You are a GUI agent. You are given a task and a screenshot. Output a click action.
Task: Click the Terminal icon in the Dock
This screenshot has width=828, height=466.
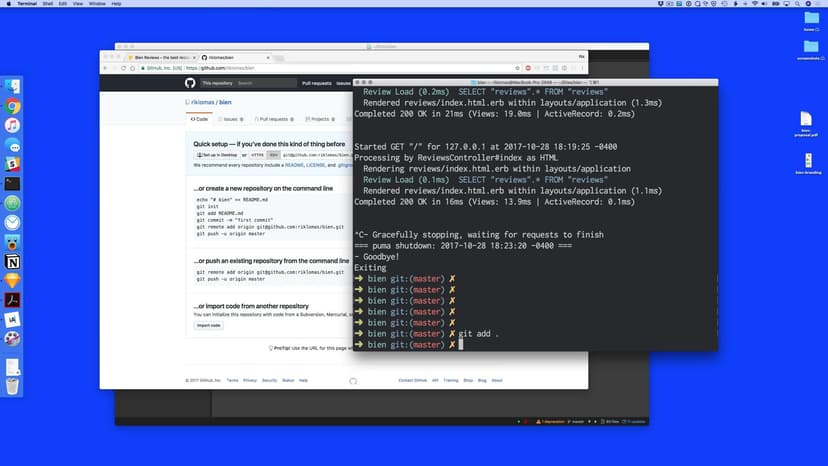point(13,184)
